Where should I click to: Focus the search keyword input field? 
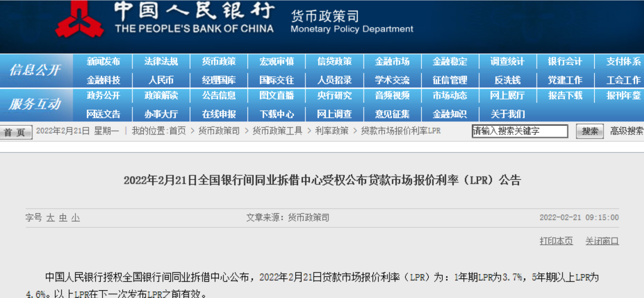click(519, 131)
